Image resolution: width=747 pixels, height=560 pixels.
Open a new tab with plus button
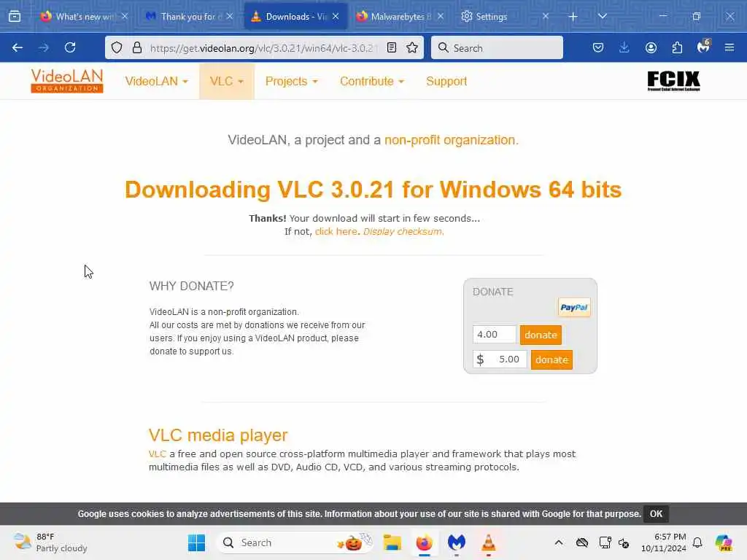click(x=573, y=17)
